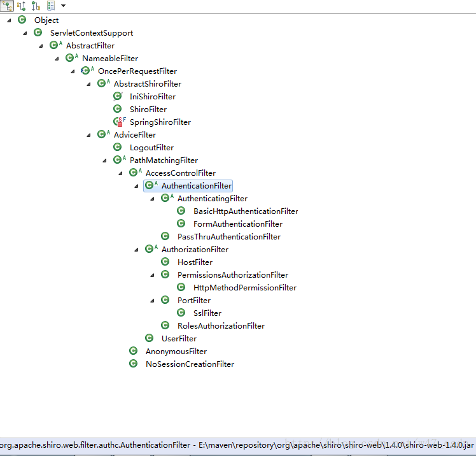This screenshot has width=476, height=456.
Task: Click the abstract class icon beside AuthenticatingFilter
Action: [167, 198]
